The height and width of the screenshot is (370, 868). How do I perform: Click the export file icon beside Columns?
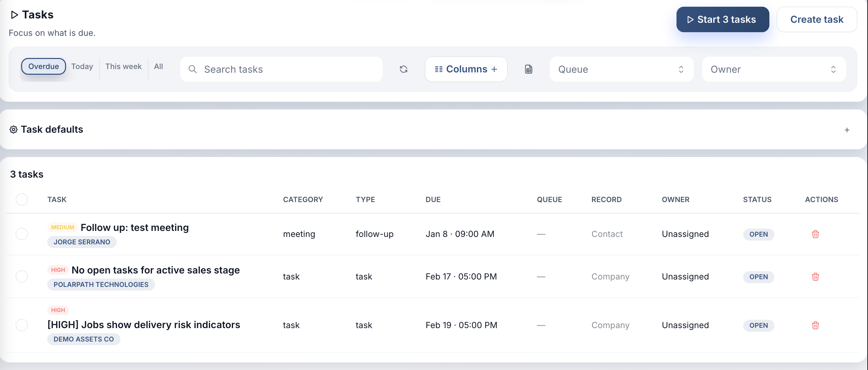[528, 69]
